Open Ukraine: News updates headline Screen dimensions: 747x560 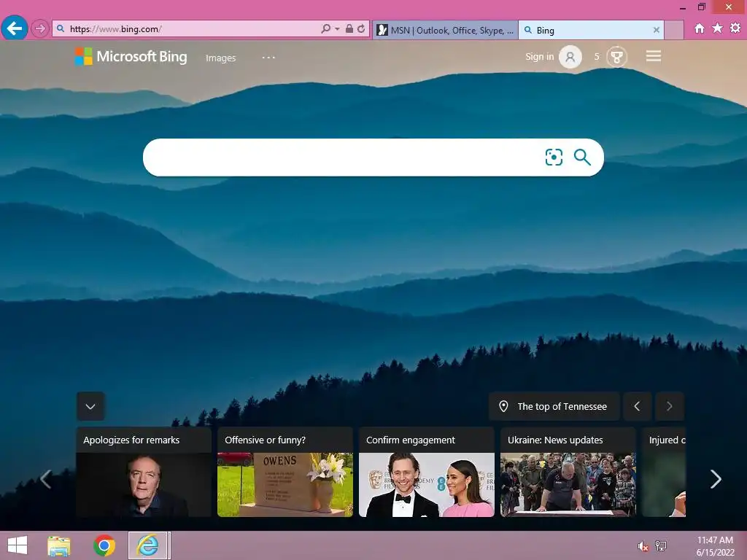point(555,440)
